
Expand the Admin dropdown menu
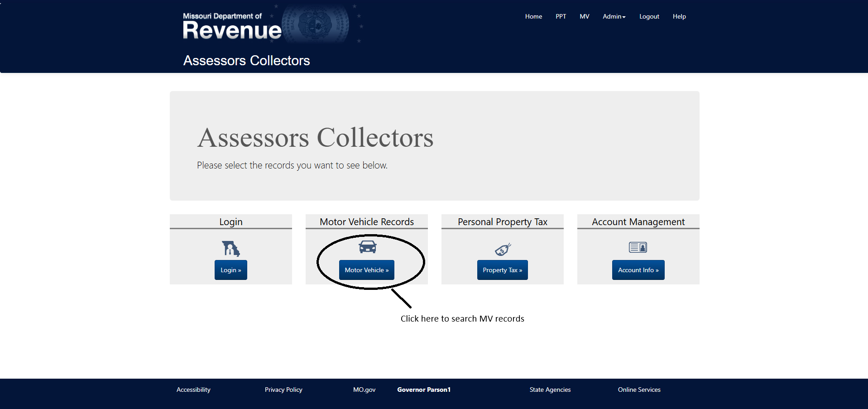tap(614, 16)
